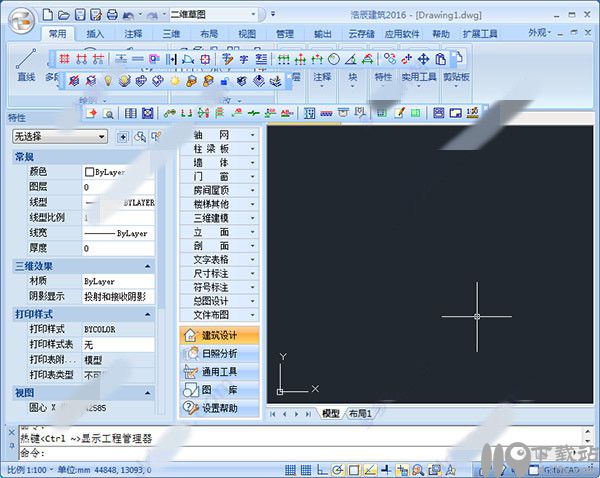Viewport: 600px width, 478px height.
Task: Click the 通用工具 button
Action: tap(220, 372)
